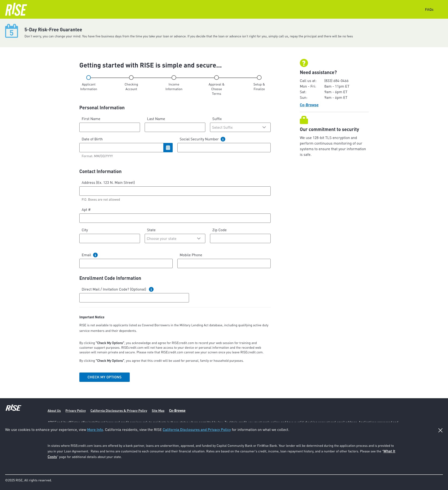Open Co-Browse link under assistance hours
Viewport: 448px width, 490px height.
309,105
